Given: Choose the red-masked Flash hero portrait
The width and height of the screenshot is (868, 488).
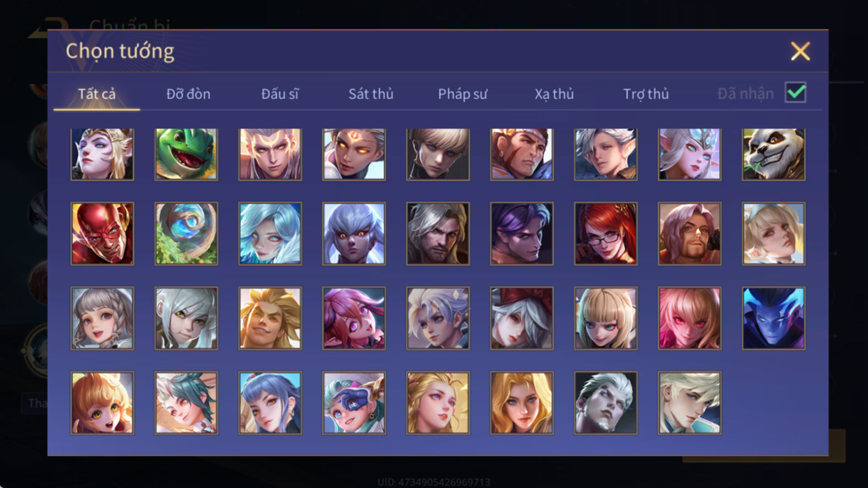Looking at the screenshot, I should click(x=102, y=234).
